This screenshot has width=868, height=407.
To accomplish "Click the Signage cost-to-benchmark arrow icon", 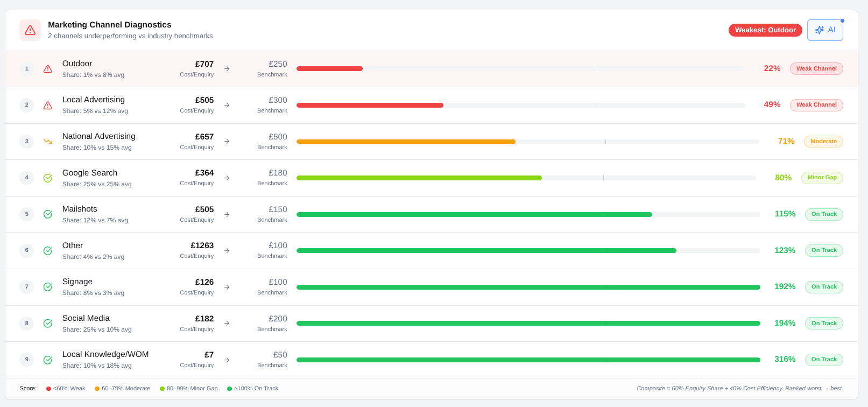I will (227, 287).
